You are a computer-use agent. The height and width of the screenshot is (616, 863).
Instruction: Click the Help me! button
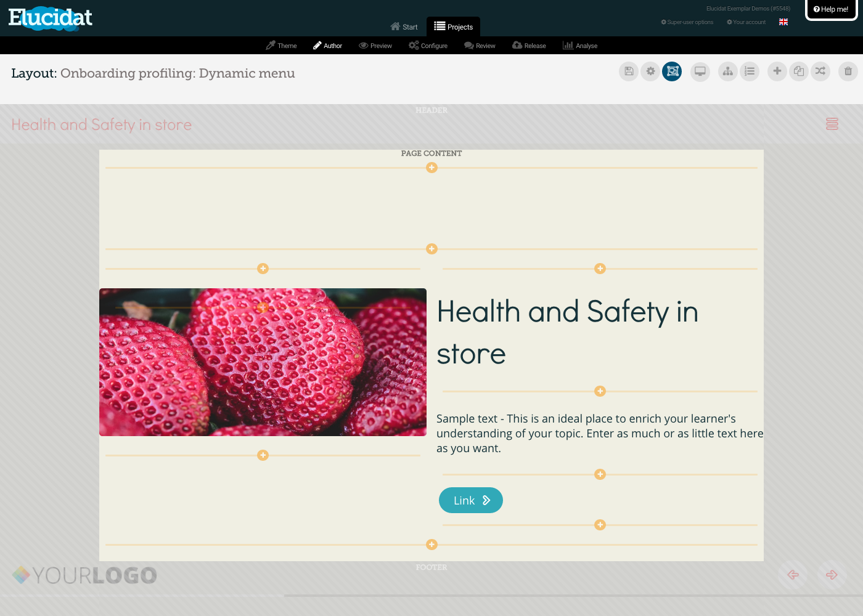click(831, 9)
